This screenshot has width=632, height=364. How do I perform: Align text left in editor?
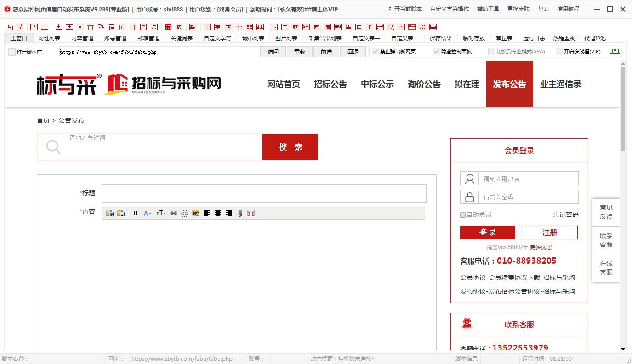coord(207,213)
